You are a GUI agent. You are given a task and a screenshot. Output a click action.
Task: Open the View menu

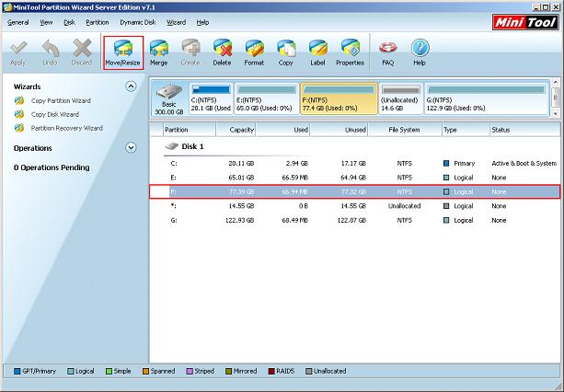click(46, 22)
